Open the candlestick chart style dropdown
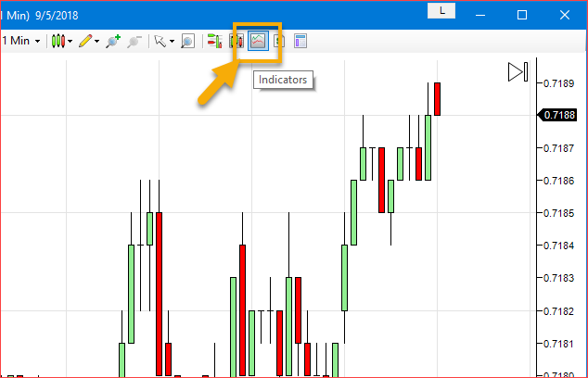This screenshot has height=378, width=588. pos(62,41)
